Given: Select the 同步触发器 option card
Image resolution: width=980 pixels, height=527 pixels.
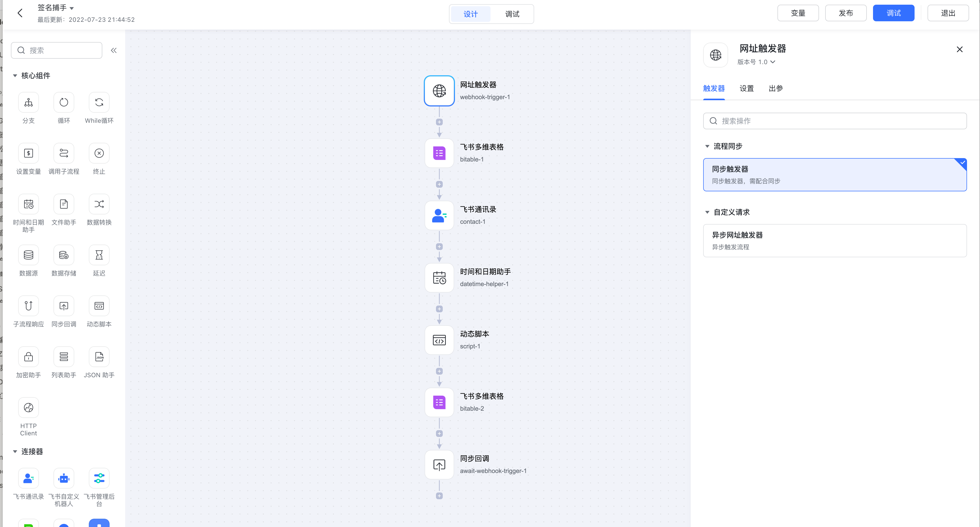Looking at the screenshot, I should (835, 175).
